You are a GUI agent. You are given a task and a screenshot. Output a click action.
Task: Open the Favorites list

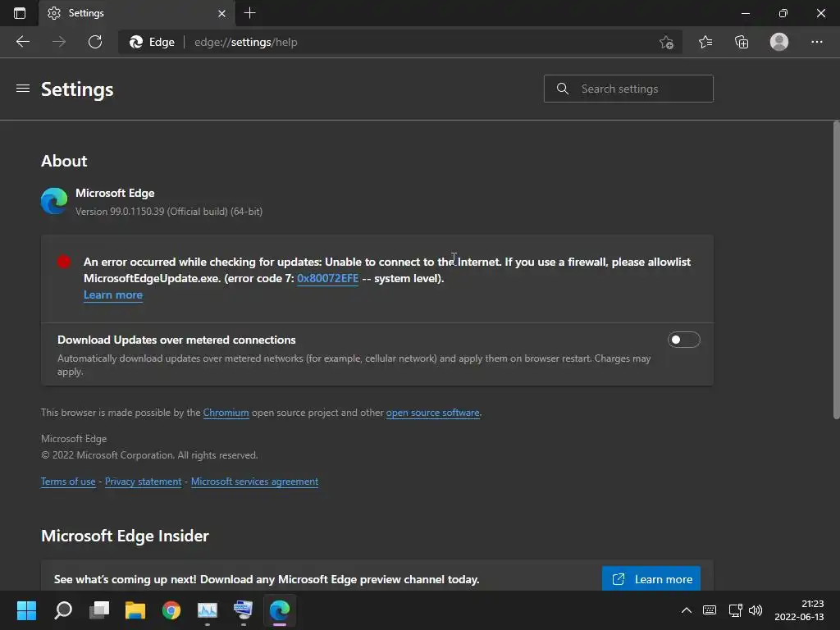[705, 42]
